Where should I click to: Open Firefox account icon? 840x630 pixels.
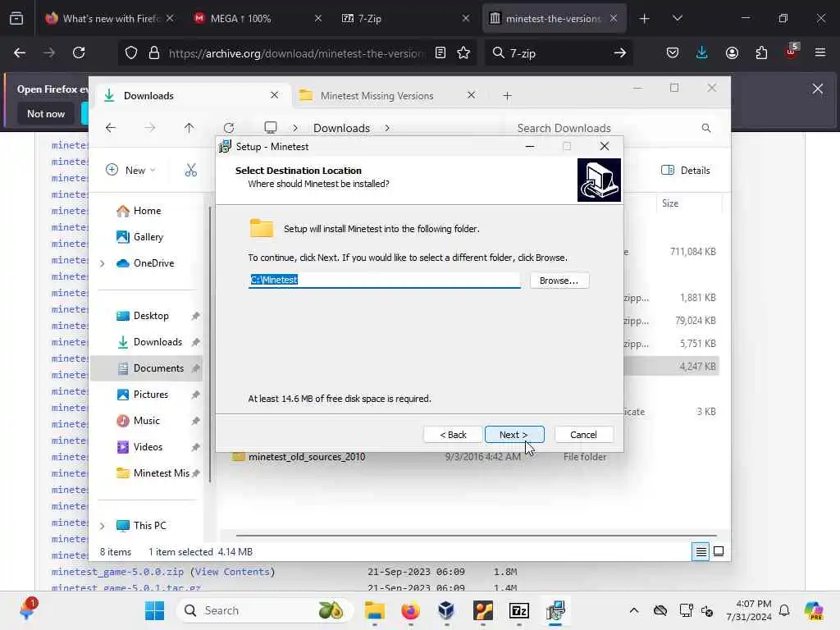click(732, 52)
